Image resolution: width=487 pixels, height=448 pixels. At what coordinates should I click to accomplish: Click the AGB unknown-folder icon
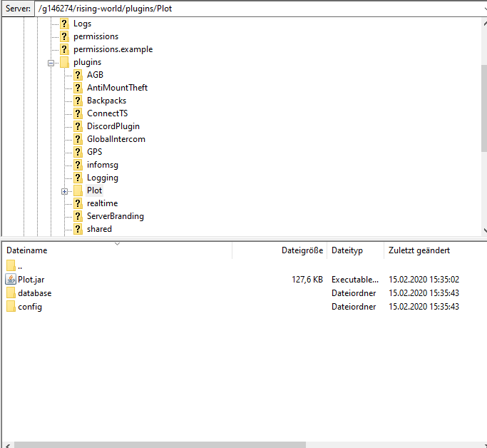(x=78, y=75)
